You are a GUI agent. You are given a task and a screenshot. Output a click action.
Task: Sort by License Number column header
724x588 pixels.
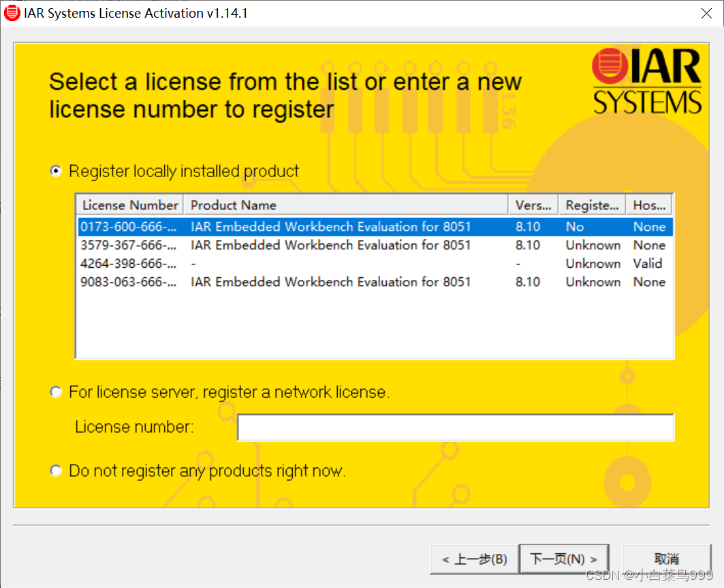[129, 205]
